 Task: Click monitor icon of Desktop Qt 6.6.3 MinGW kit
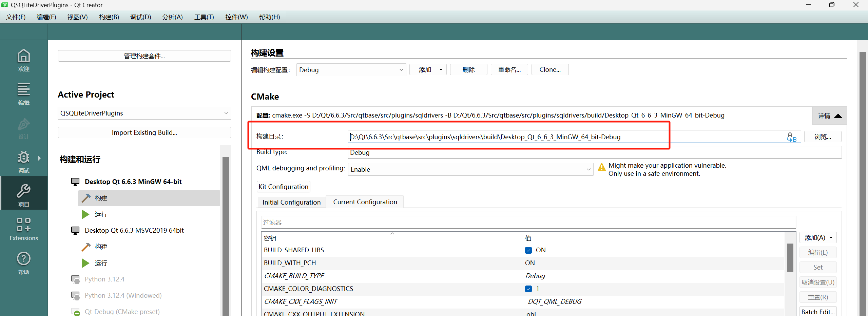75,182
